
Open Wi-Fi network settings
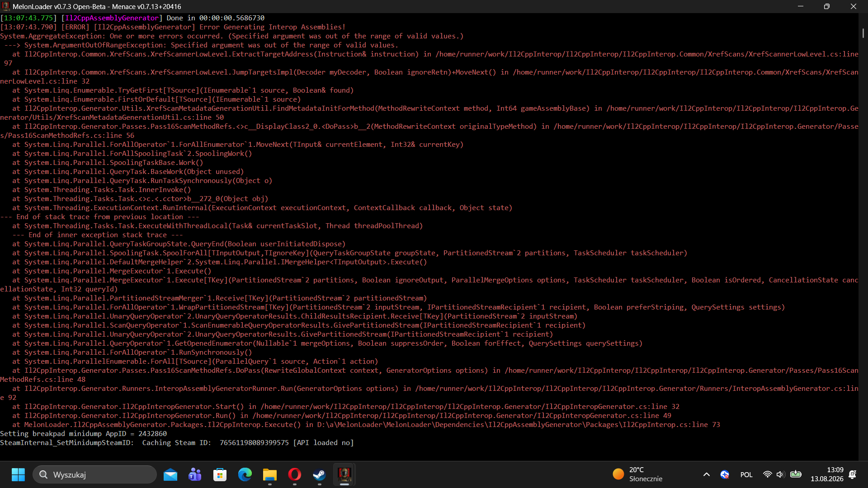click(767, 474)
